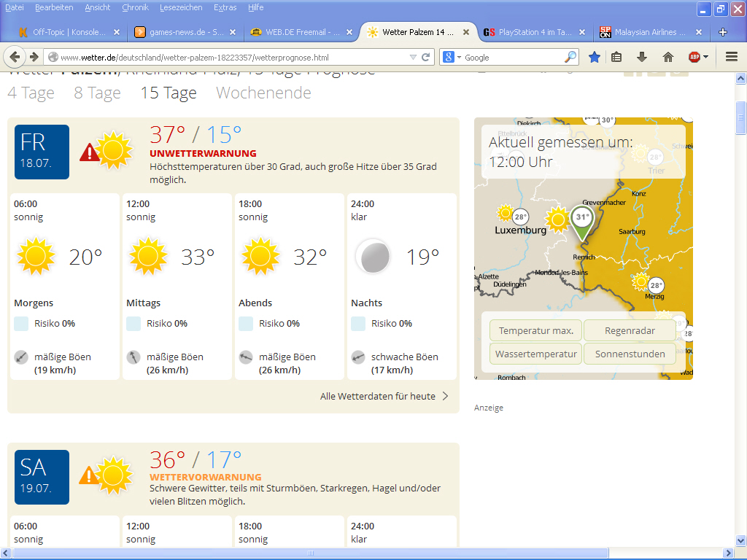The height and width of the screenshot is (560, 747).
Task: Close the Malaysian Airlines tab
Action: tap(698, 32)
